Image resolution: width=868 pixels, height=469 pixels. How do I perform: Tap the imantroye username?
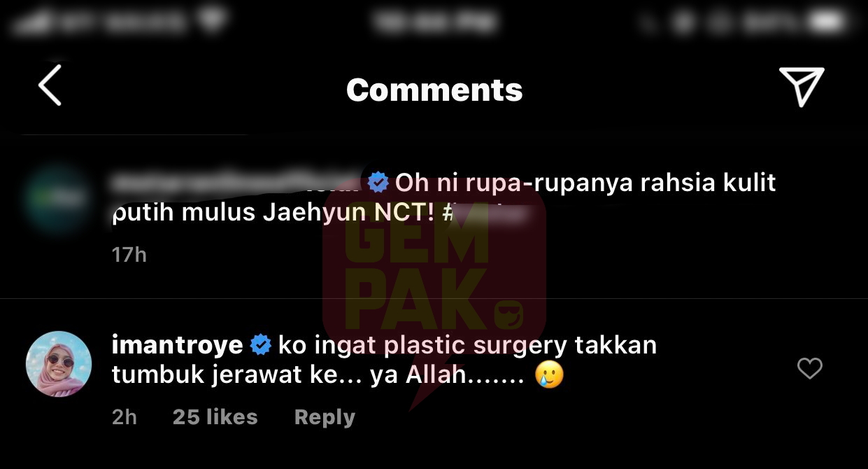coord(177,345)
